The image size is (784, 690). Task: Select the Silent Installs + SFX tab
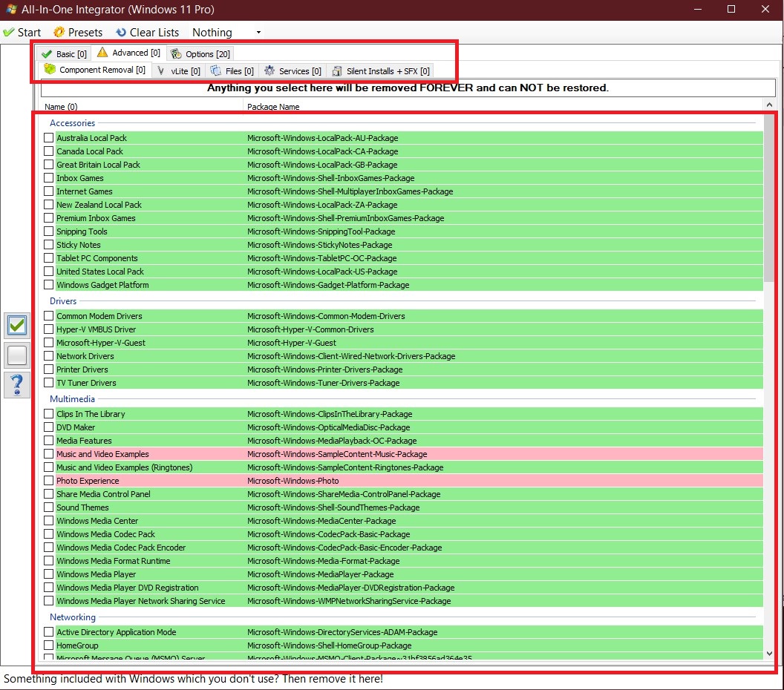(381, 71)
